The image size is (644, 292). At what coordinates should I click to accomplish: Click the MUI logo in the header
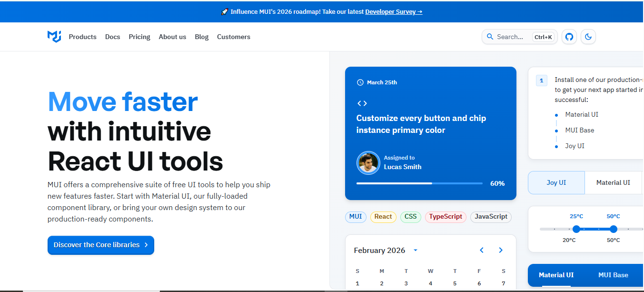54,37
